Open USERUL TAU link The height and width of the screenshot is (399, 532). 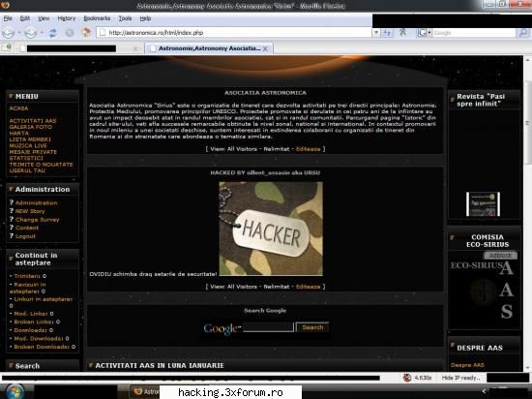point(27,170)
